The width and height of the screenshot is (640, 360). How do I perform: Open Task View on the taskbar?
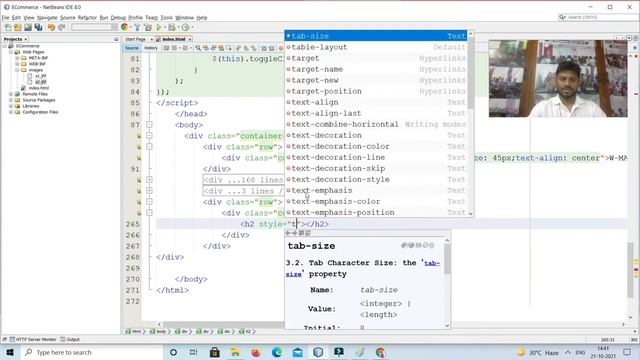tap(193, 352)
